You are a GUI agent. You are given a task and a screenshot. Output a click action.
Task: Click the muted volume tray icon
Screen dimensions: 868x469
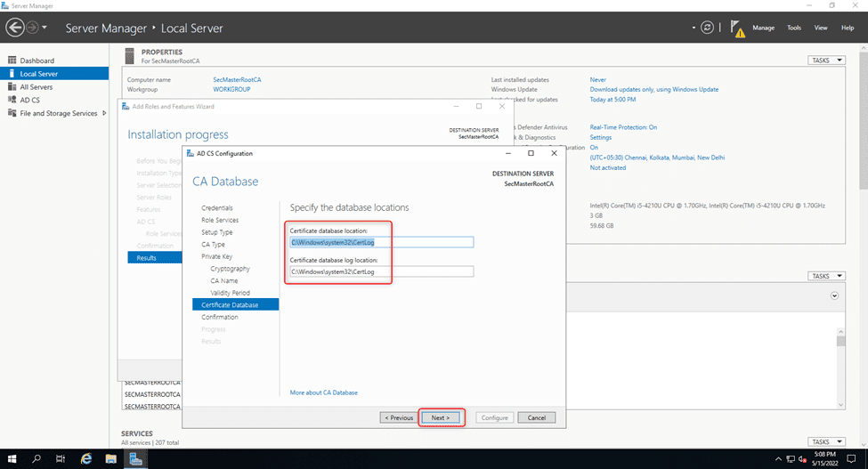pyautogui.click(x=803, y=459)
